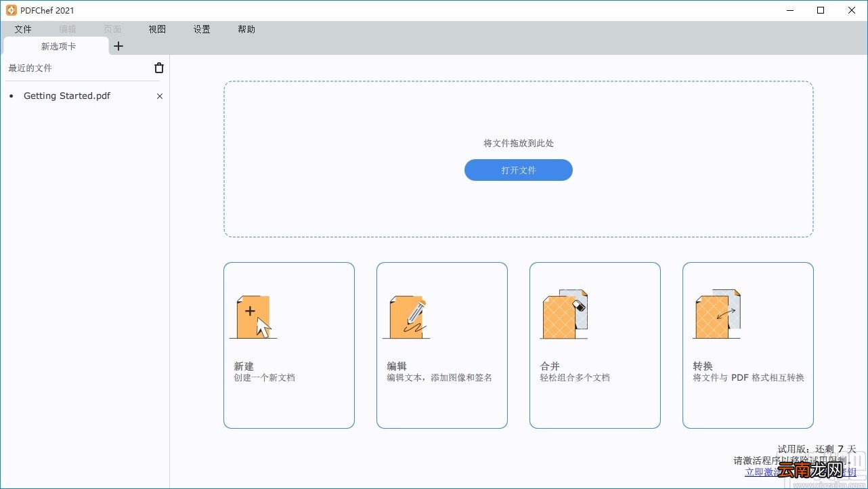Click the PDFChef app icon in title bar
The width and height of the screenshot is (868, 489).
point(11,10)
